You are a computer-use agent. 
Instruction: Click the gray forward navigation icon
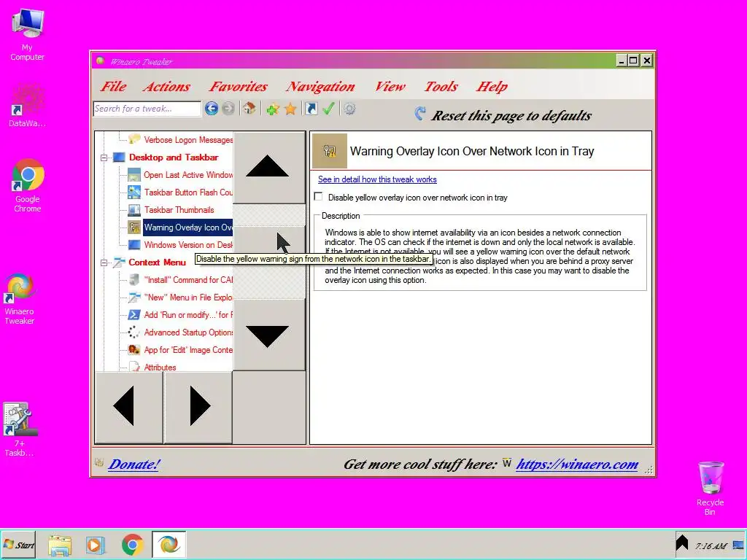click(x=228, y=109)
